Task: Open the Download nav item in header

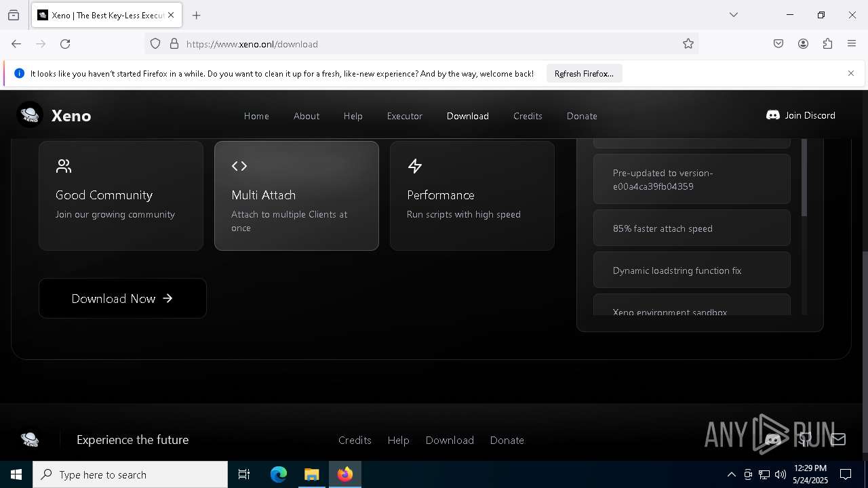Action: click(x=468, y=116)
